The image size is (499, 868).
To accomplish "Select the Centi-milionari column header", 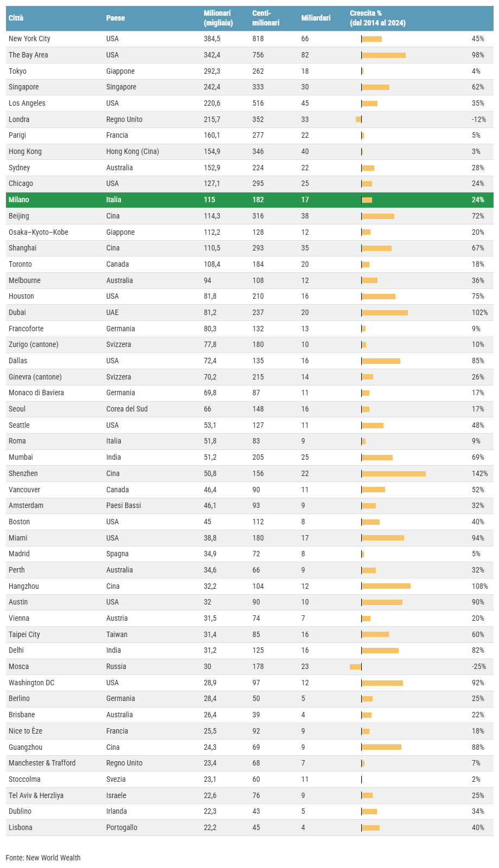I will coord(266,18).
